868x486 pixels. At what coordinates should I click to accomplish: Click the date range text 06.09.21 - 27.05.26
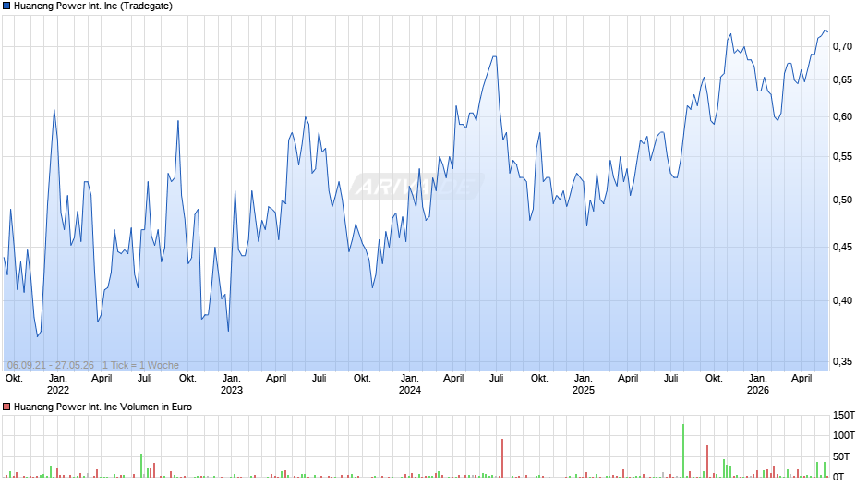51,365
